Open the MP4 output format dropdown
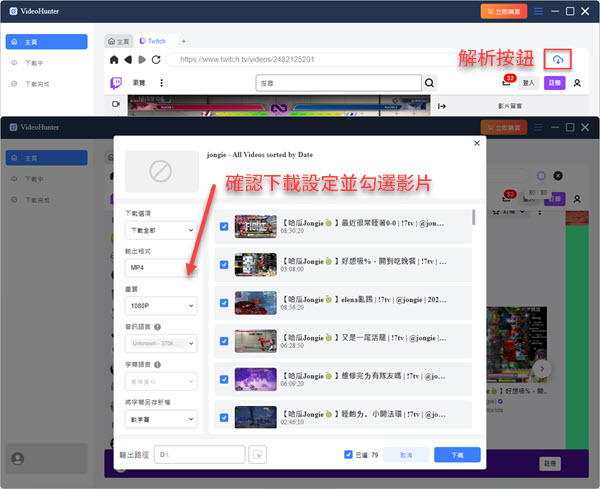 click(161, 268)
